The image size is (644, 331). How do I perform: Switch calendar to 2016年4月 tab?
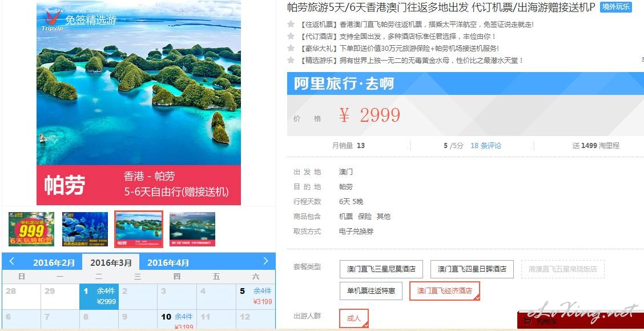pos(168,262)
